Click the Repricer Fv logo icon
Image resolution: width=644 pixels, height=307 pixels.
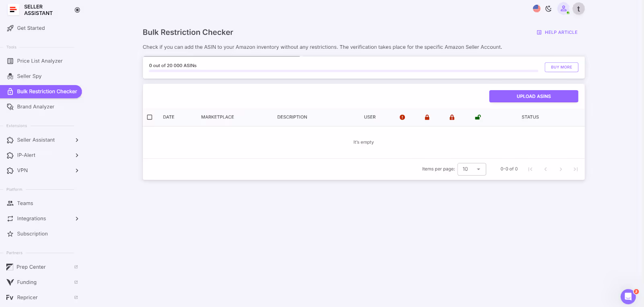10,298
